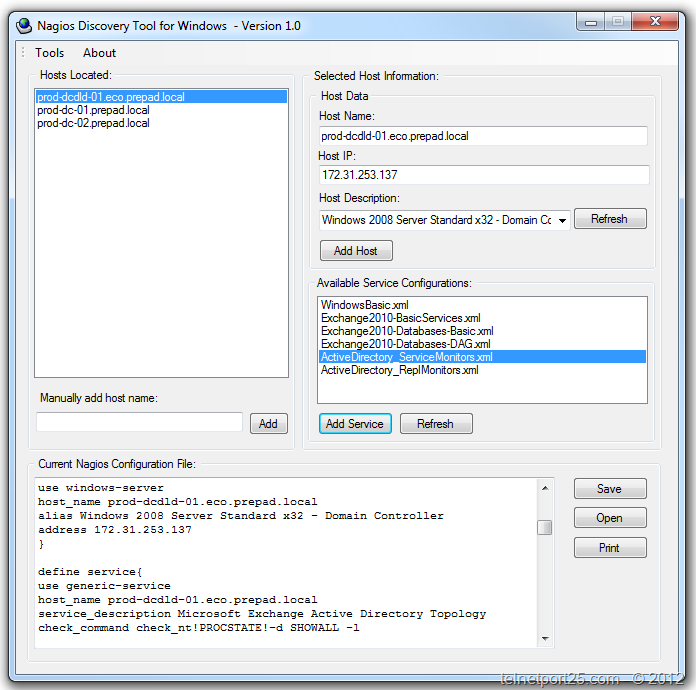The image size is (696, 690).
Task: Select ActiveDirectory_ReplMonitors.xml configuration
Action: (x=482, y=370)
